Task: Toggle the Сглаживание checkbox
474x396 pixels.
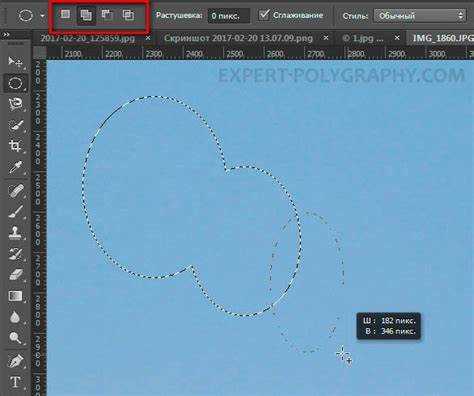Action: click(x=264, y=15)
